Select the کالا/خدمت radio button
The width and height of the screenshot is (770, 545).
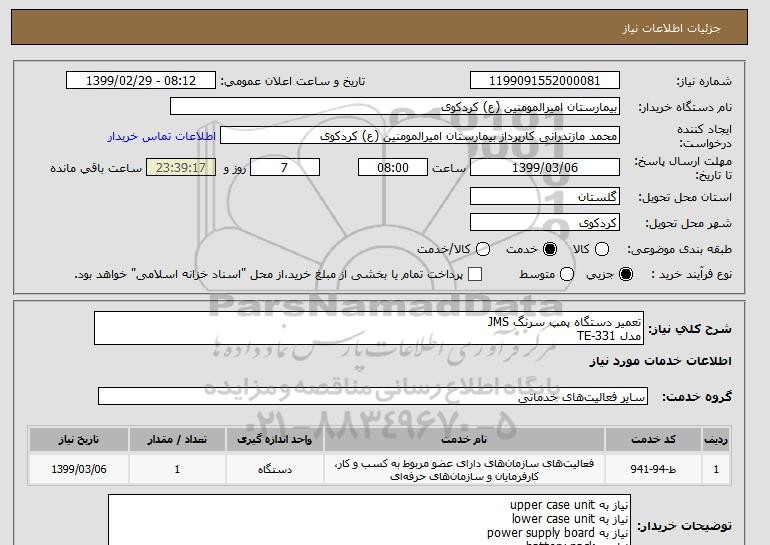[483, 249]
